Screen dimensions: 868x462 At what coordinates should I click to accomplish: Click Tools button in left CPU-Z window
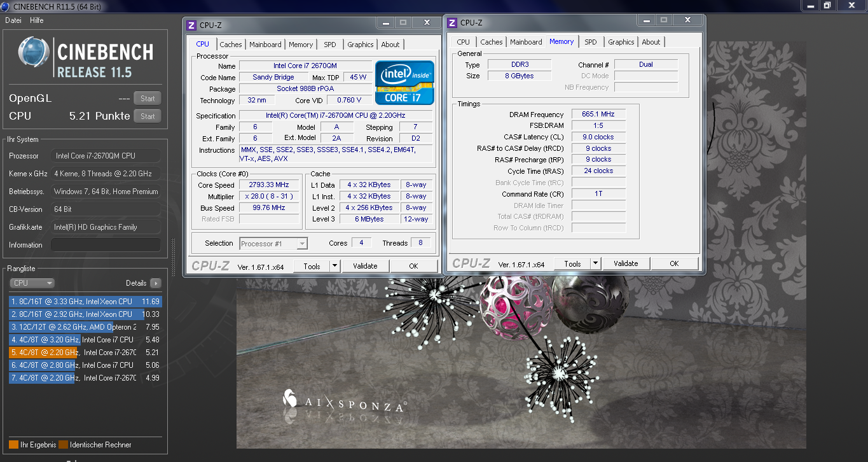pos(312,266)
